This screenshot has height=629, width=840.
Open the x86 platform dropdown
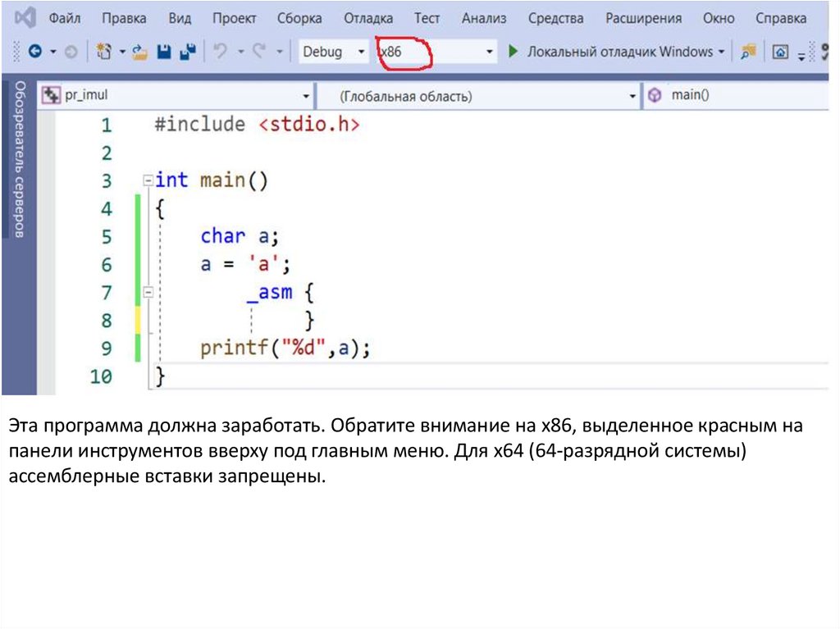tap(436, 52)
